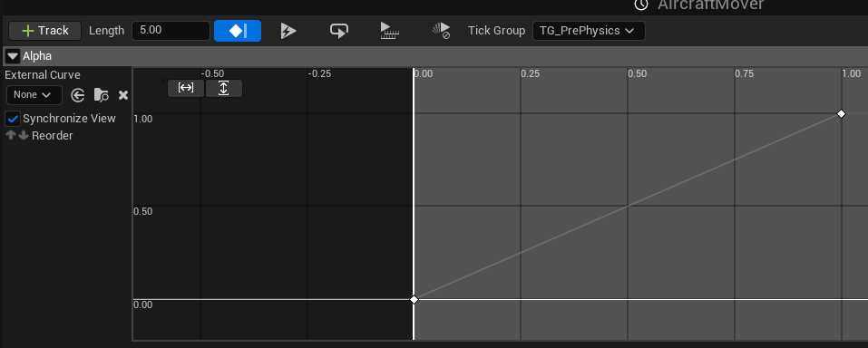Click the Zoom To Fit Horizontal icon
Image resolution: width=868 pixels, height=348 pixels.
tap(185, 88)
